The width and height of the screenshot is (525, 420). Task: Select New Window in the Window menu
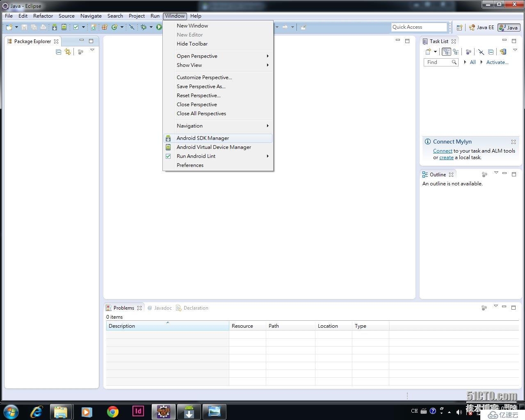(218, 25)
